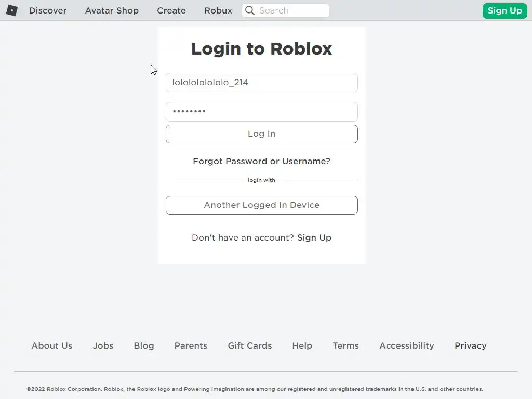This screenshot has width=532, height=399.
Task: Go to the Create section
Action: (x=171, y=10)
